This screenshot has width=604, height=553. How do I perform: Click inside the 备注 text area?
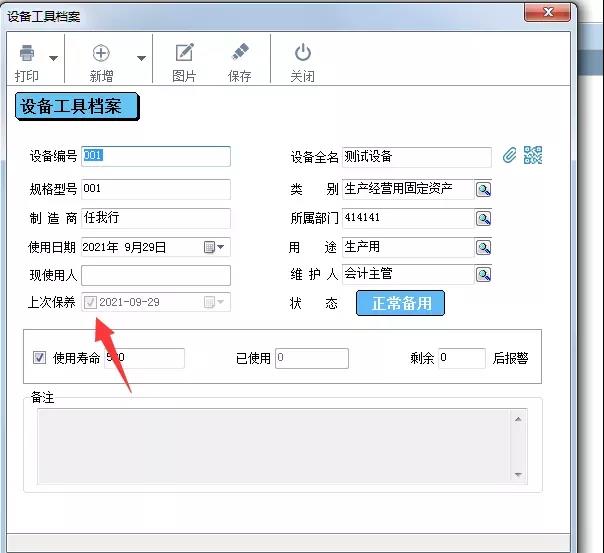click(x=274, y=446)
